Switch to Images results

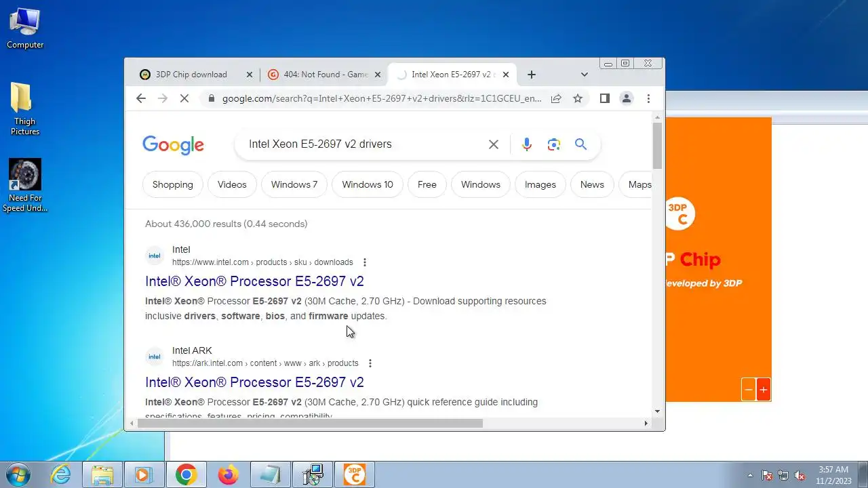pyautogui.click(x=540, y=184)
